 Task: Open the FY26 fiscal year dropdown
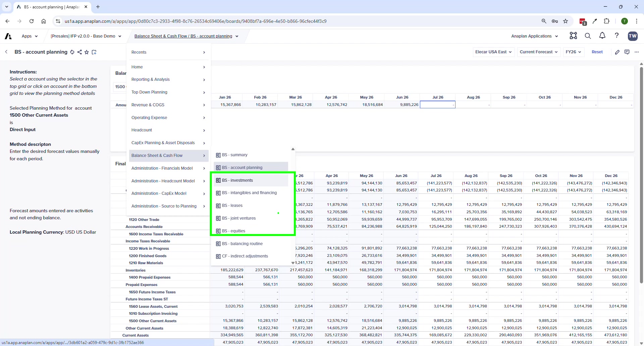[x=573, y=52]
